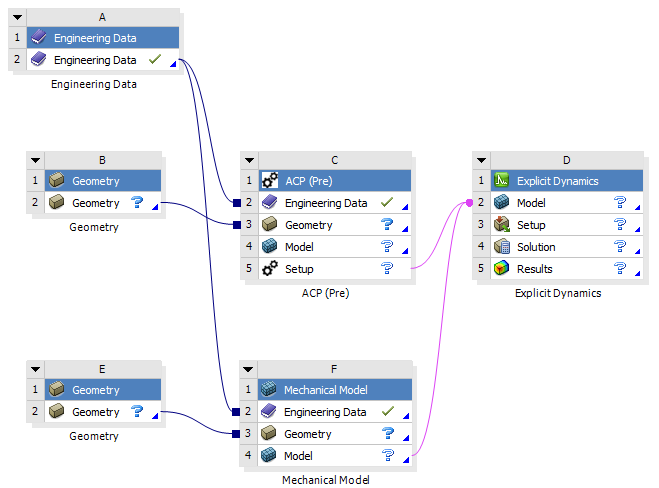Select the Mechanical Model title cell in system F
The width and height of the screenshot is (659, 488).
click(x=335, y=390)
